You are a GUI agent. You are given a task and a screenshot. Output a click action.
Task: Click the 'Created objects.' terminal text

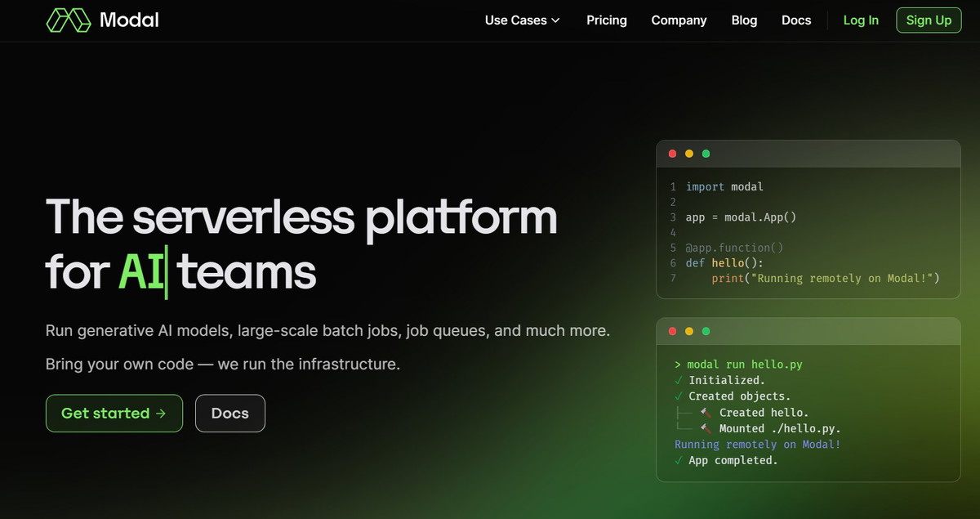(x=740, y=396)
